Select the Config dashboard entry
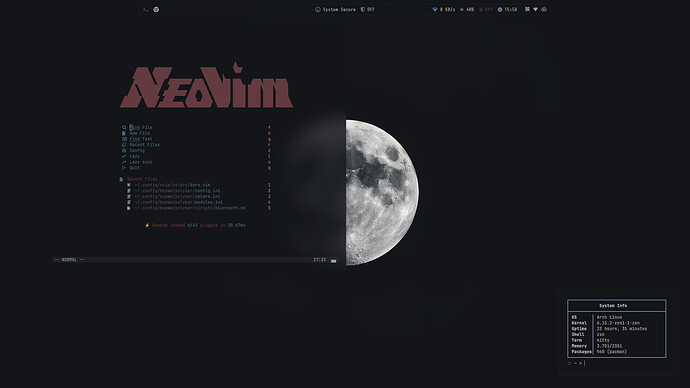This screenshot has width=690, height=388. [x=137, y=150]
